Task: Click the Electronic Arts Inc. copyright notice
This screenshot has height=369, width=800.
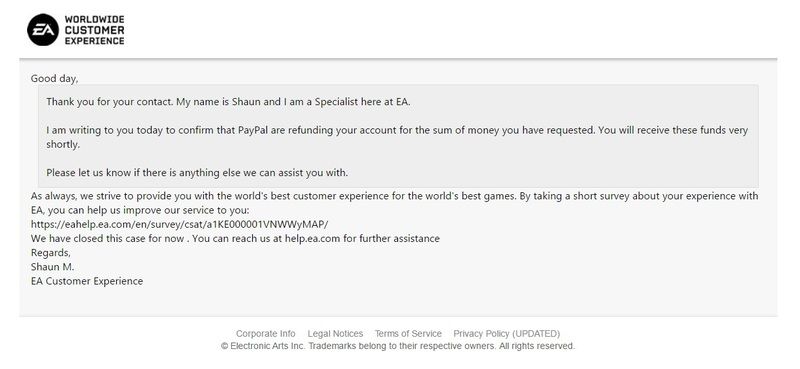Action: [x=398, y=346]
